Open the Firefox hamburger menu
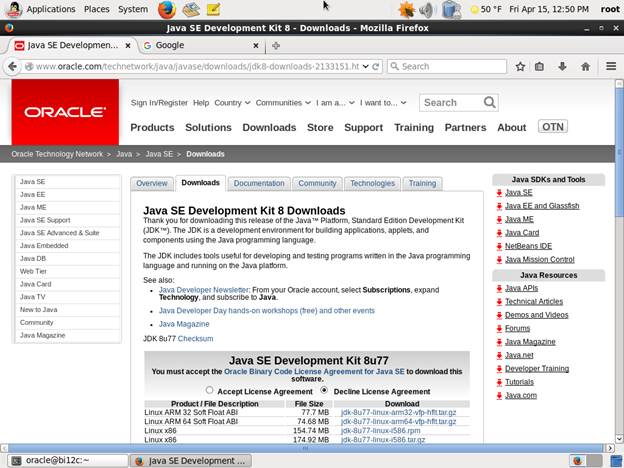 (x=611, y=67)
